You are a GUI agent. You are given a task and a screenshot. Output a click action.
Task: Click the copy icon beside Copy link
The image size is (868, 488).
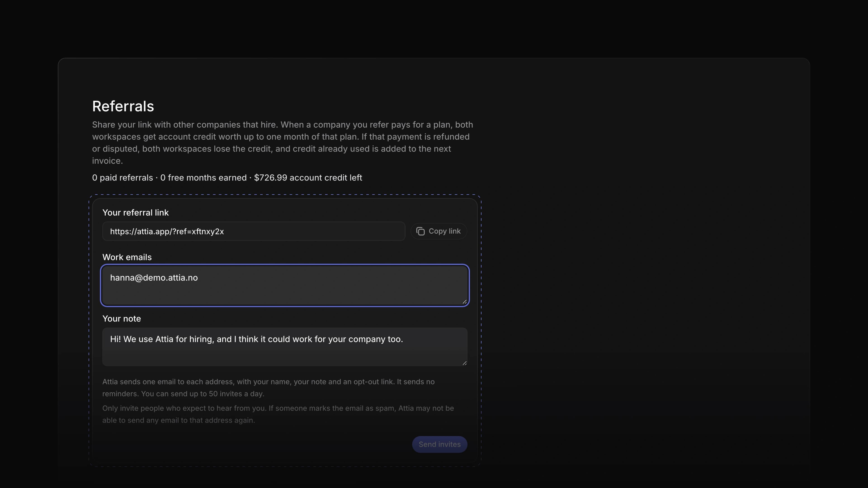coord(420,231)
